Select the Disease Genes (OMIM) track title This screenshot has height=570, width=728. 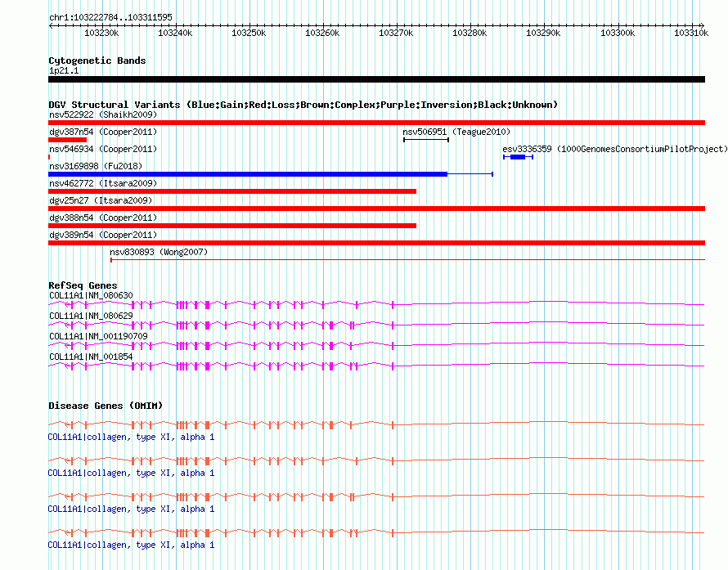click(x=106, y=406)
